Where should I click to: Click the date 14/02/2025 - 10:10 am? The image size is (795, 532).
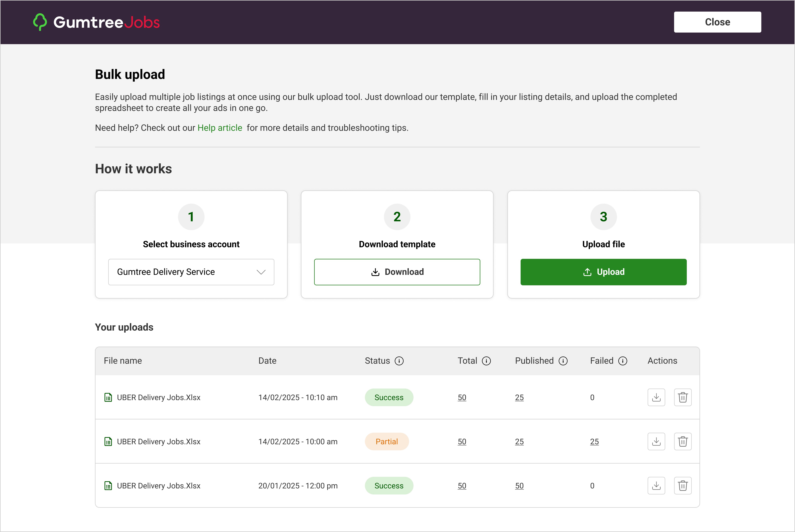click(x=298, y=397)
